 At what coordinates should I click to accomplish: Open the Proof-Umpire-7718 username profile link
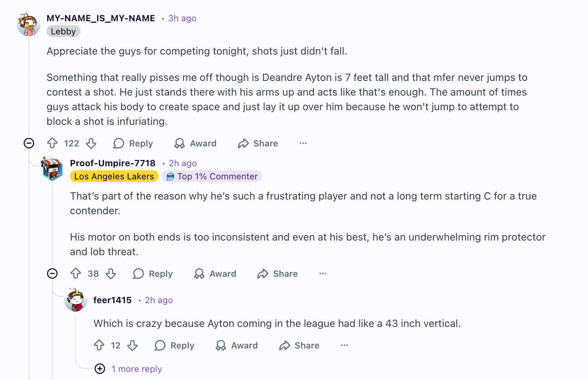coord(113,163)
